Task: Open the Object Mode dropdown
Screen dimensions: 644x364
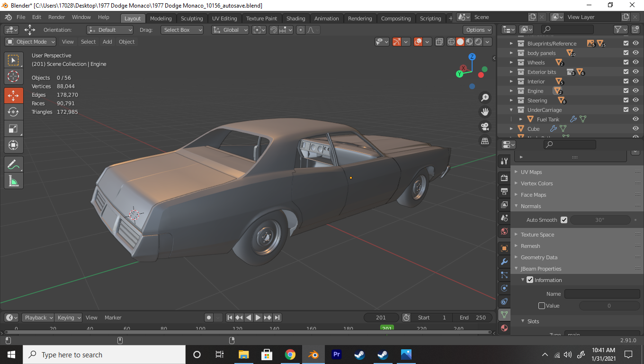Action: [30, 42]
